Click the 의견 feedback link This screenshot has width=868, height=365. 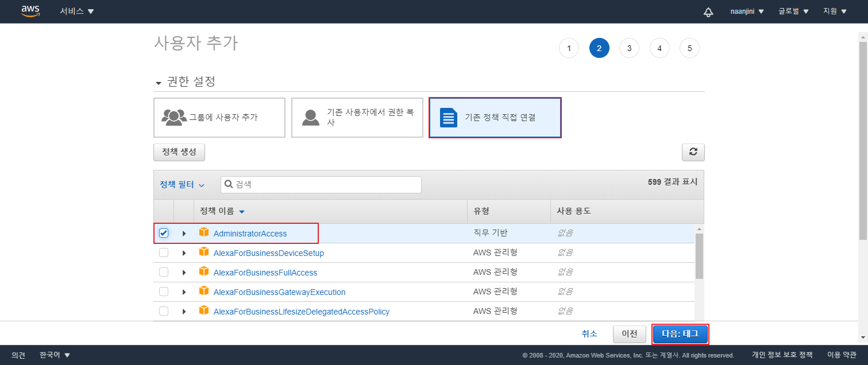coord(18,355)
